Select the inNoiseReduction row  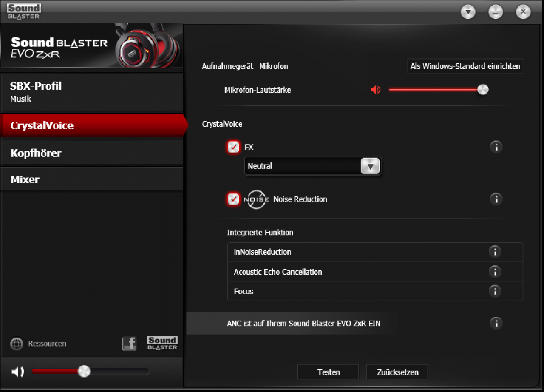[x=375, y=252]
